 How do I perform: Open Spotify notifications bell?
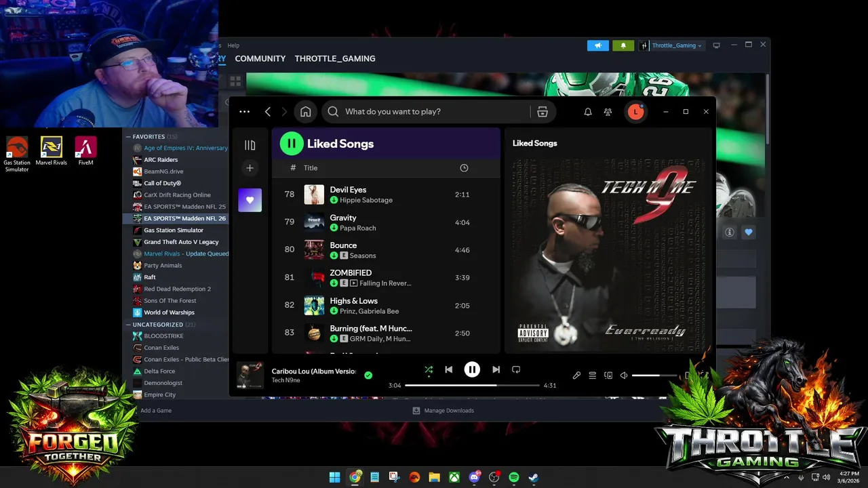[x=588, y=112]
